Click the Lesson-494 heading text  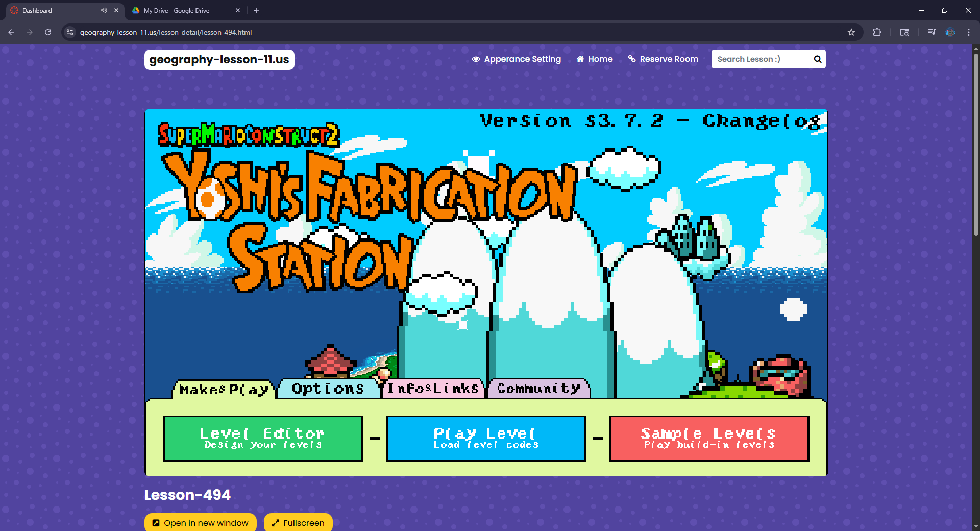(x=187, y=495)
